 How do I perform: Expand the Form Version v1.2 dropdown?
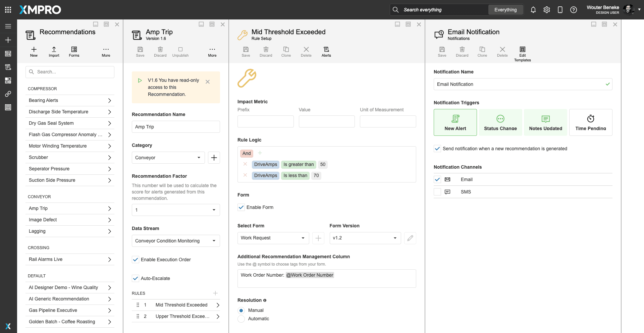point(365,238)
